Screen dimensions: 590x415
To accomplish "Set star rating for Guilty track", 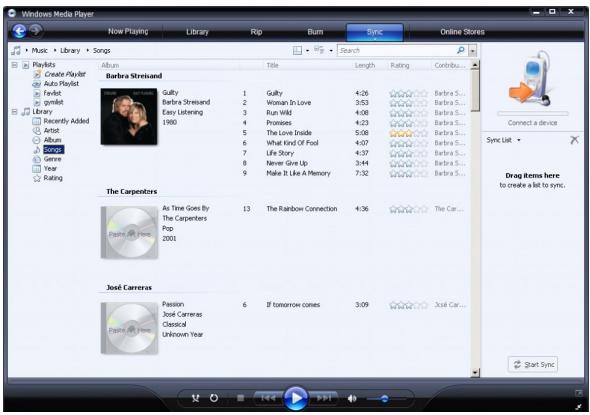I will tap(409, 93).
